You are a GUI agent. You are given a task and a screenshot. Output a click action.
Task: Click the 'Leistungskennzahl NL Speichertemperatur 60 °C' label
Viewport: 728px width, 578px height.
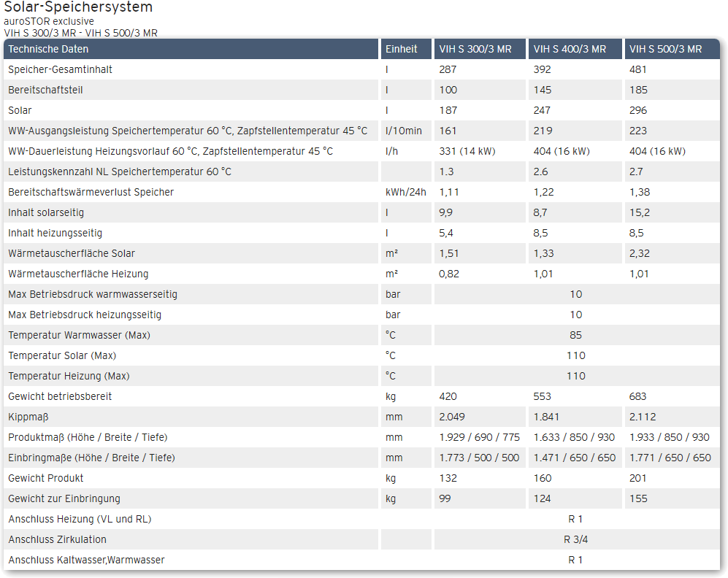[x=120, y=172]
